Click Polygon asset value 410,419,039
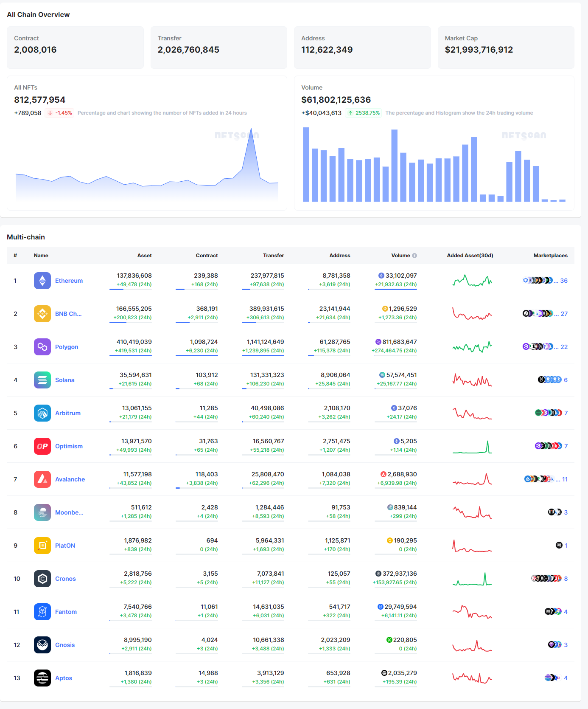This screenshot has height=709, width=588. click(x=134, y=342)
